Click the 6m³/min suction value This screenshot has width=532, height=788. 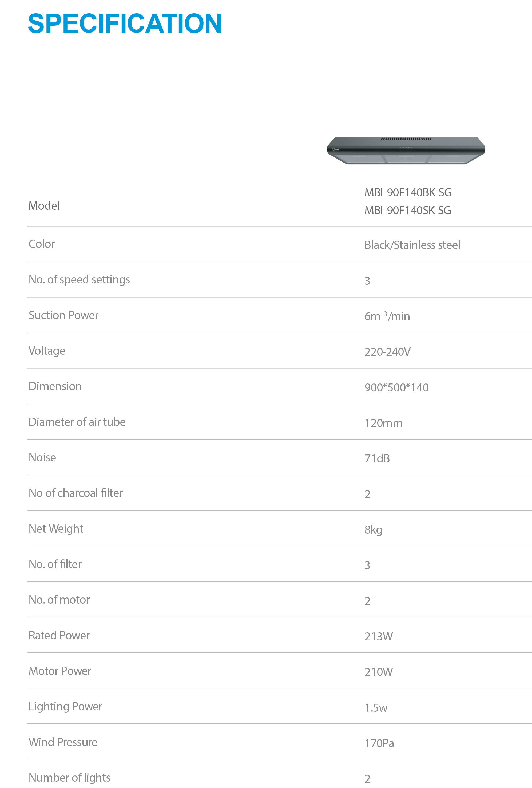(x=387, y=316)
